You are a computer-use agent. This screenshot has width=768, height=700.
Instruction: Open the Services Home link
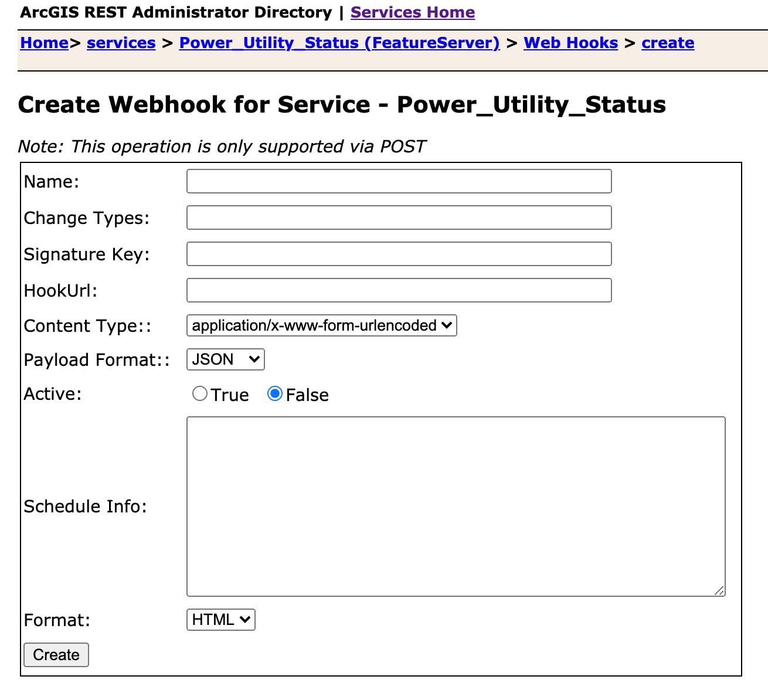413,12
